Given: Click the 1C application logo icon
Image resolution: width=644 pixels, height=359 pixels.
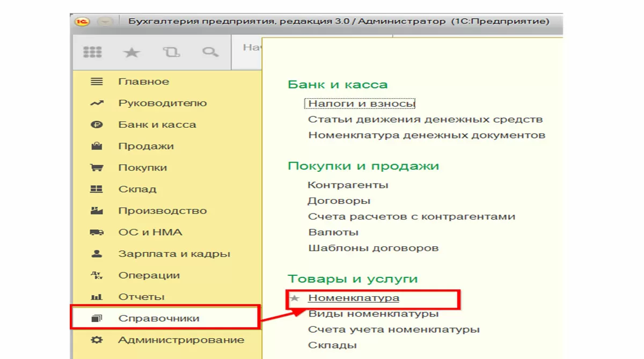Looking at the screenshot, I should click(x=82, y=21).
